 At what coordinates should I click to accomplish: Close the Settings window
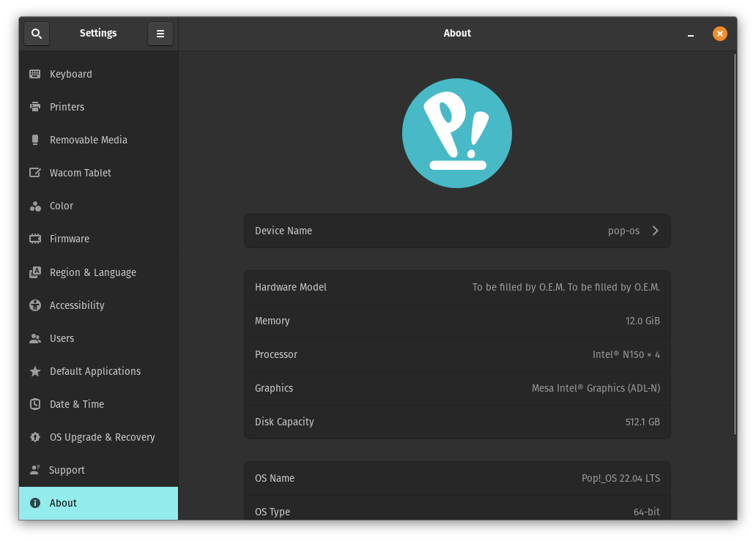point(720,34)
